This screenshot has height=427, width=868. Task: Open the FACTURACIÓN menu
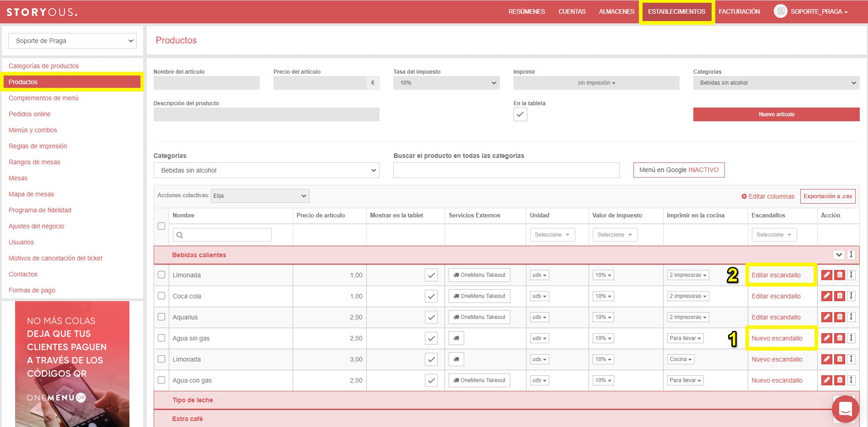[x=739, y=11]
